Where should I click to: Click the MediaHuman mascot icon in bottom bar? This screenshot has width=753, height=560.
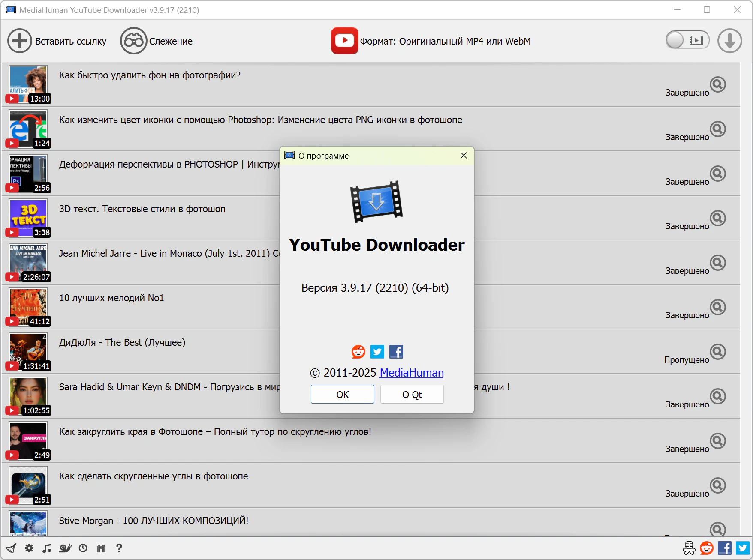689,548
